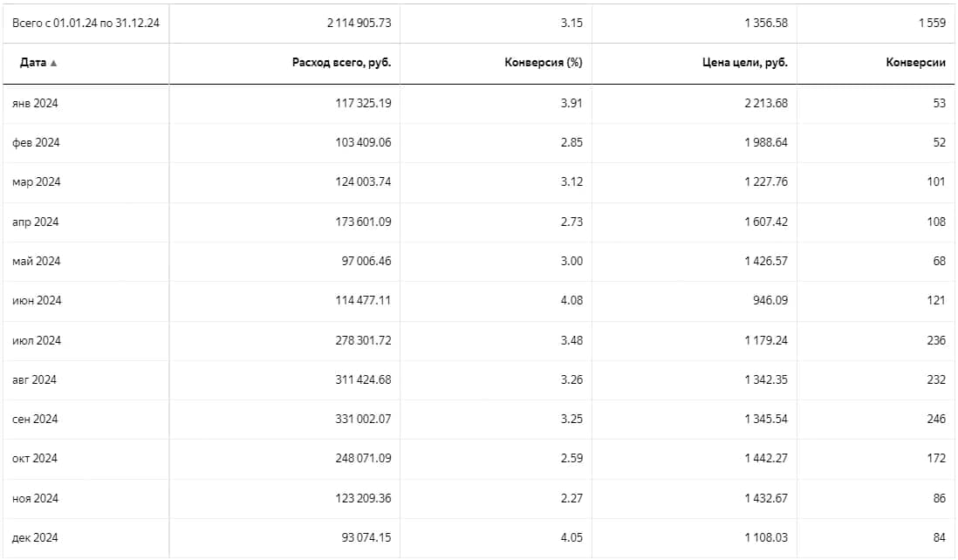The width and height of the screenshot is (958, 560).
Task: Click июл 2024 spend value 278 301.72
Action: click(x=363, y=340)
